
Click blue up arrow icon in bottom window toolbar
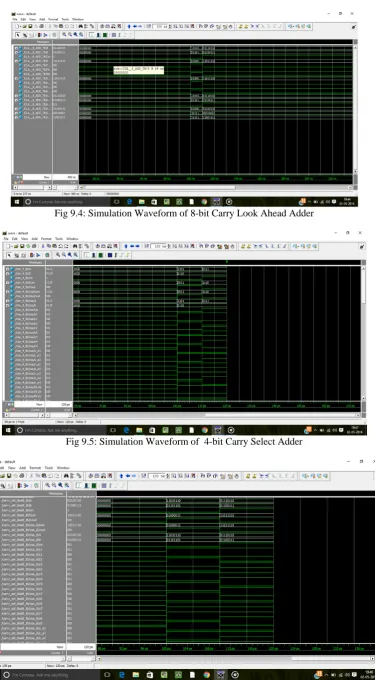point(121,476)
